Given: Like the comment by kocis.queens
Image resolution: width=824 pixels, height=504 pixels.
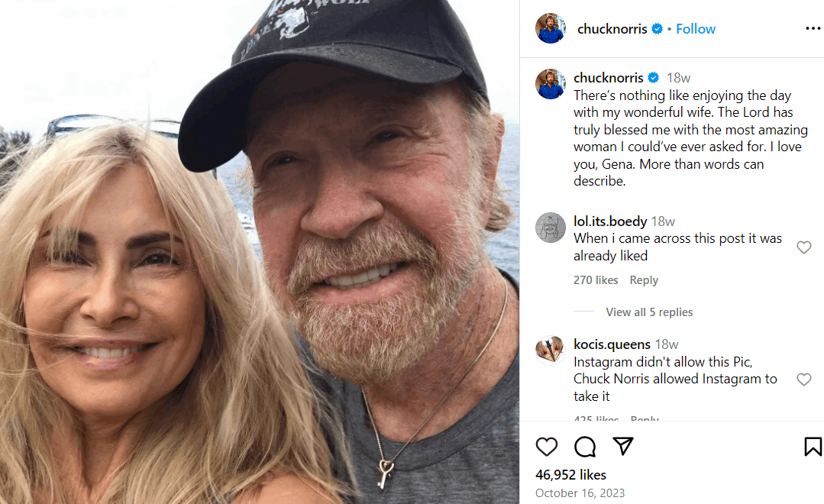Looking at the screenshot, I should click(x=803, y=380).
